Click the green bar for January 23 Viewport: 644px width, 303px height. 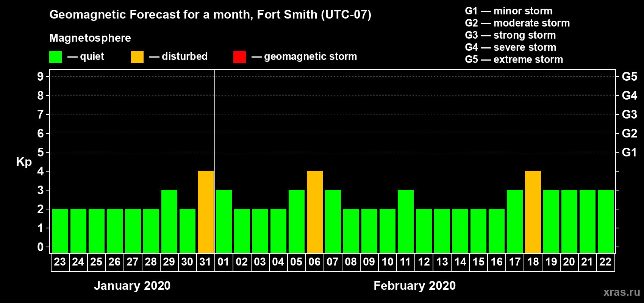[60, 231]
